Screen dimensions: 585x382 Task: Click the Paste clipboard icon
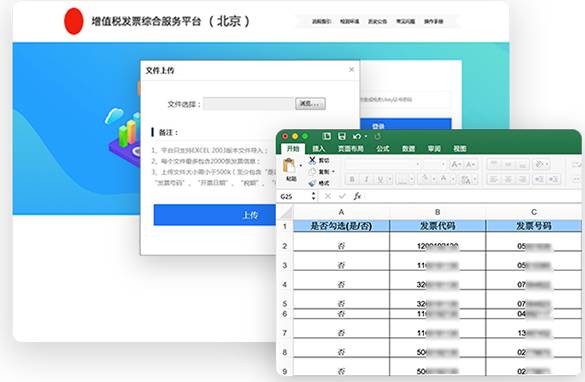point(289,166)
